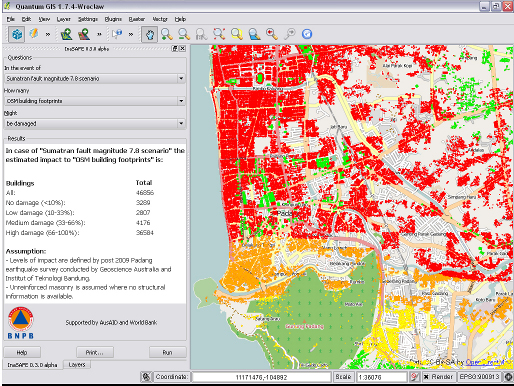Click the Scale input field
Viewport: 514px width, 386px height.
tap(382, 377)
